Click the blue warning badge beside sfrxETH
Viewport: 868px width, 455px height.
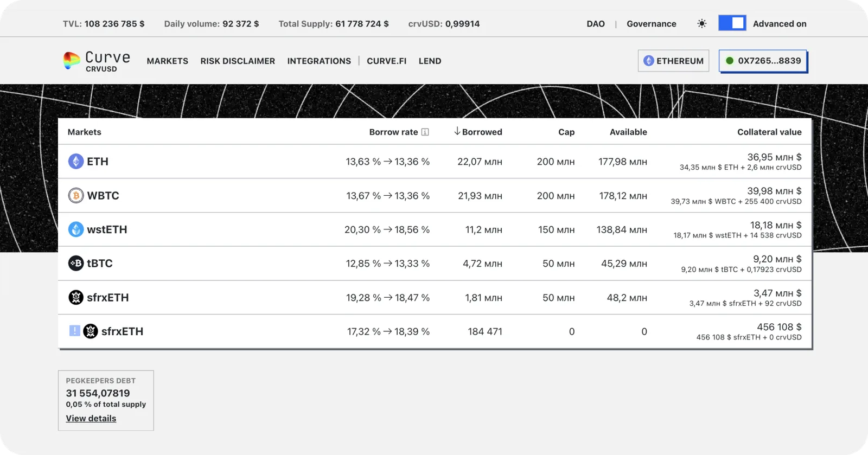[x=75, y=331]
